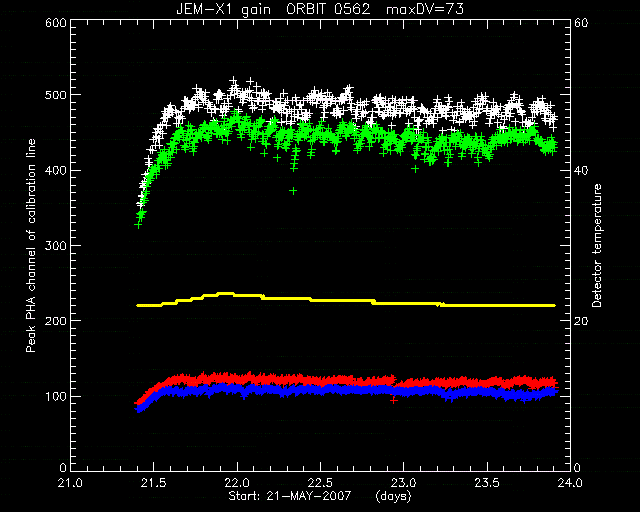Click the left y-axis label 'Peak PHA channel of calibration line'
The width and height of the screenshot is (640, 512).
pos(31,245)
